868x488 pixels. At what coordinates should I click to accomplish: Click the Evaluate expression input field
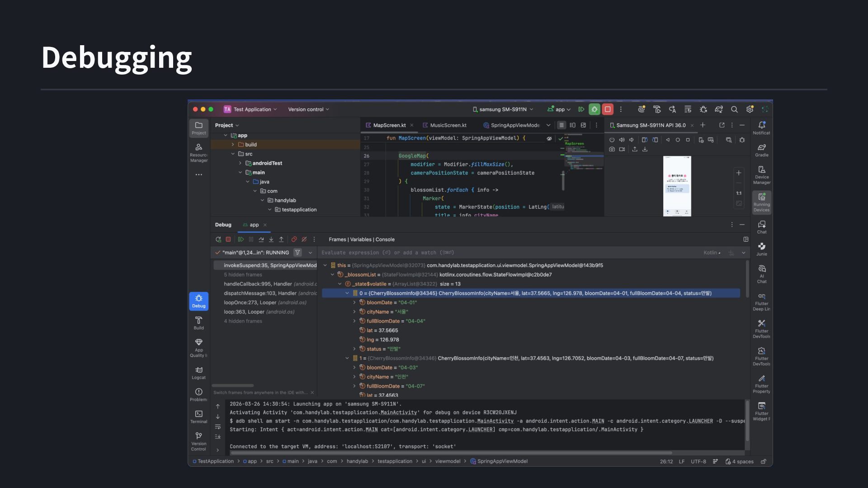[x=497, y=253]
